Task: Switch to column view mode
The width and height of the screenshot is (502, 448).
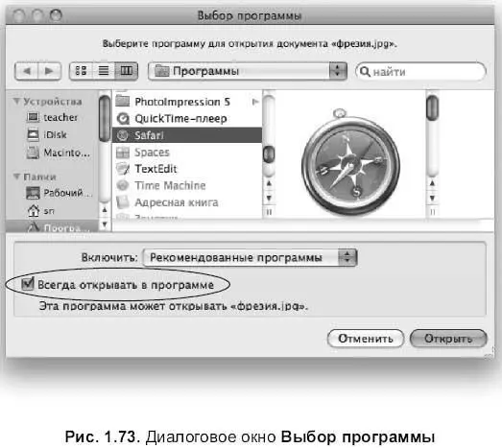Action: tap(126, 71)
